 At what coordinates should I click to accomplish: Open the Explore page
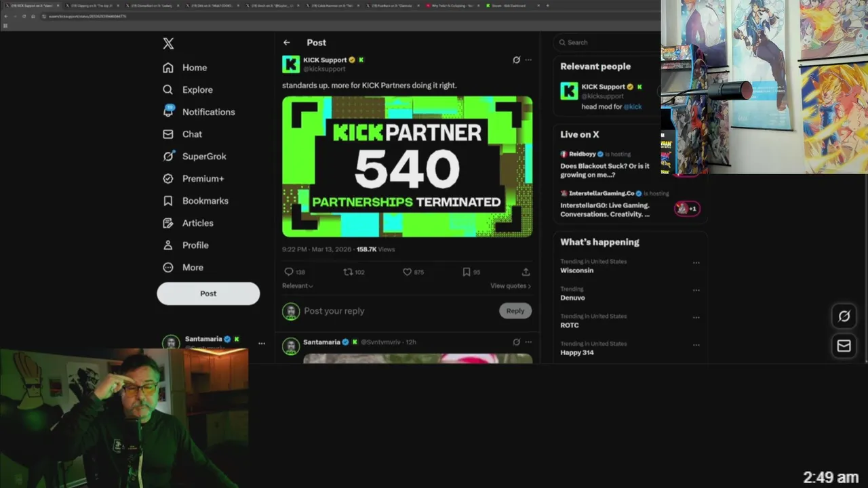188,89
